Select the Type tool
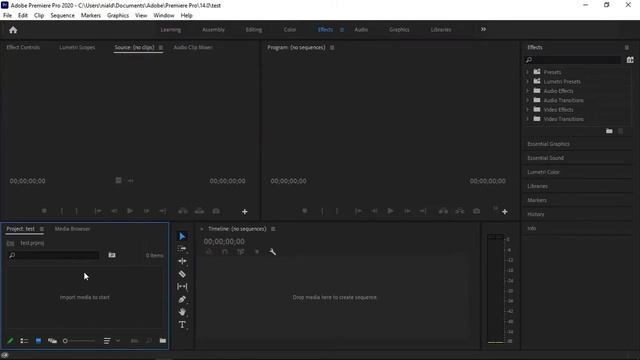 click(x=182, y=324)
